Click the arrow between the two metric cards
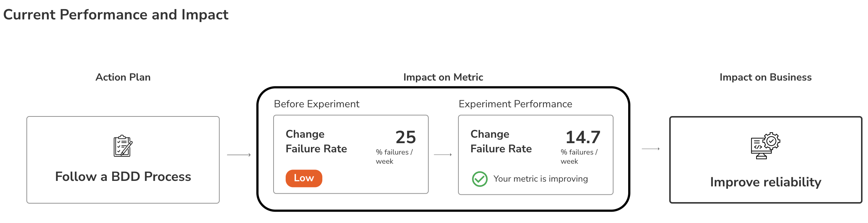 point(443,155)
